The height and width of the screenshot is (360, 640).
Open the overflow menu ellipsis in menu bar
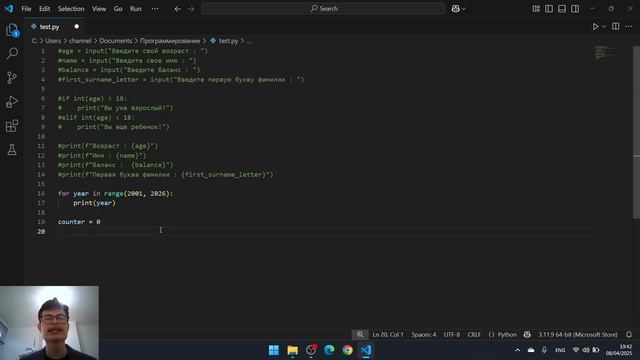tap(155, 9)
